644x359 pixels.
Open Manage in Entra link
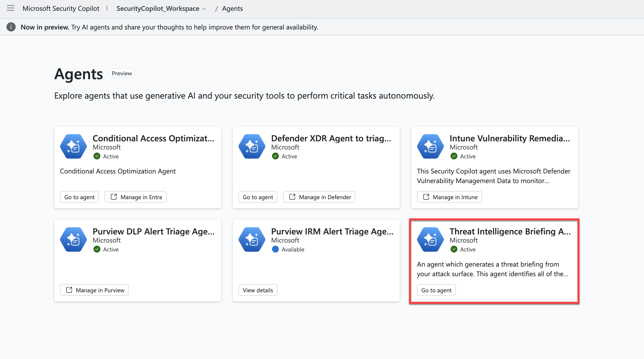tap(136, 197)
